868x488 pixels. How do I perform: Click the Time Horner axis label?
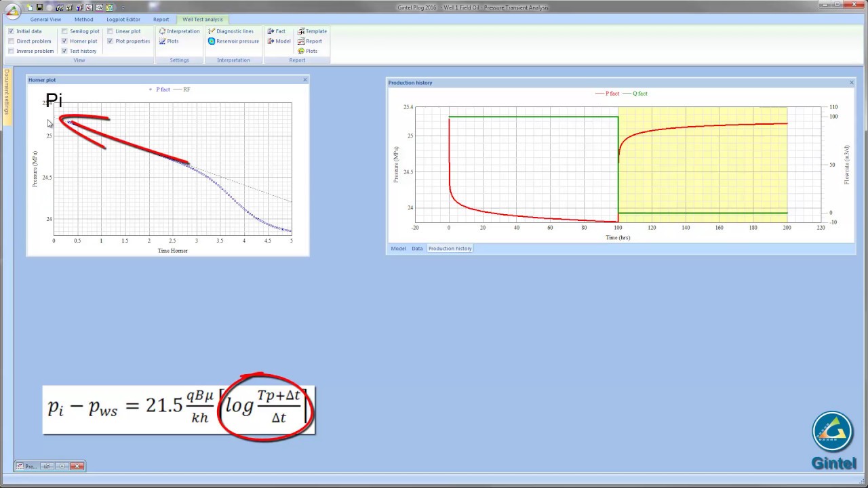click(x=173, y=251)
